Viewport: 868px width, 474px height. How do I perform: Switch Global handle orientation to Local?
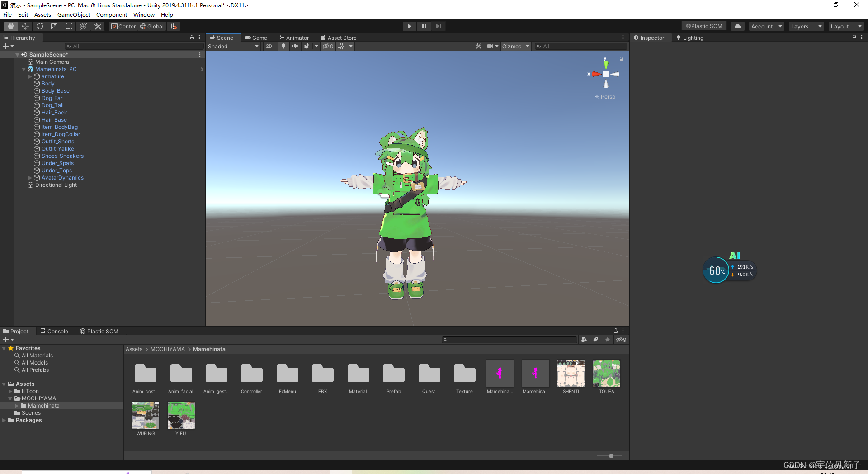pyautogui.click(x=152, y=26)
